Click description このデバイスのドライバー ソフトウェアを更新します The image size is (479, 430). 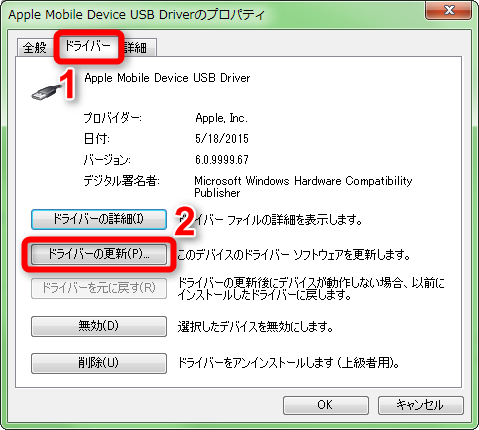click(293, 255)
